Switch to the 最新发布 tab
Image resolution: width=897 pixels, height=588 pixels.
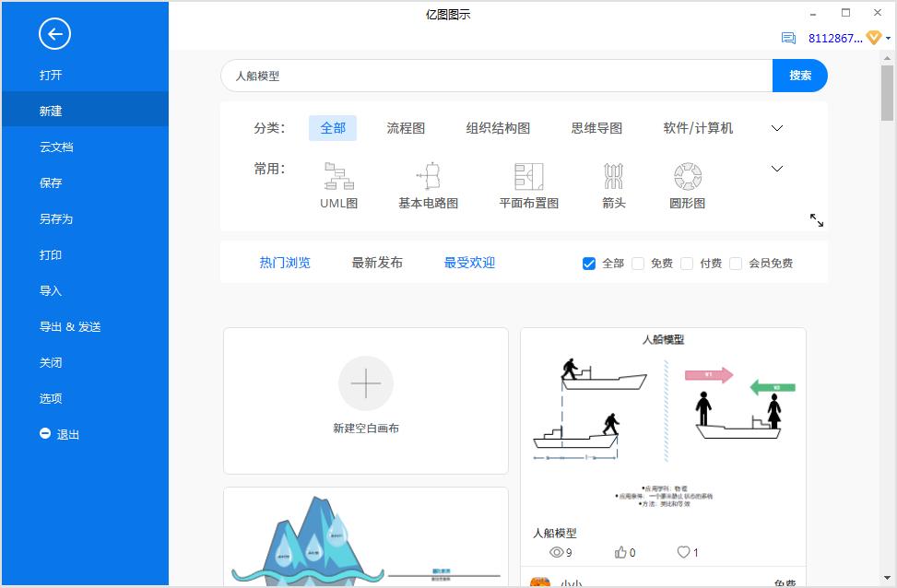pyautogui.click(x=375, y=262)
